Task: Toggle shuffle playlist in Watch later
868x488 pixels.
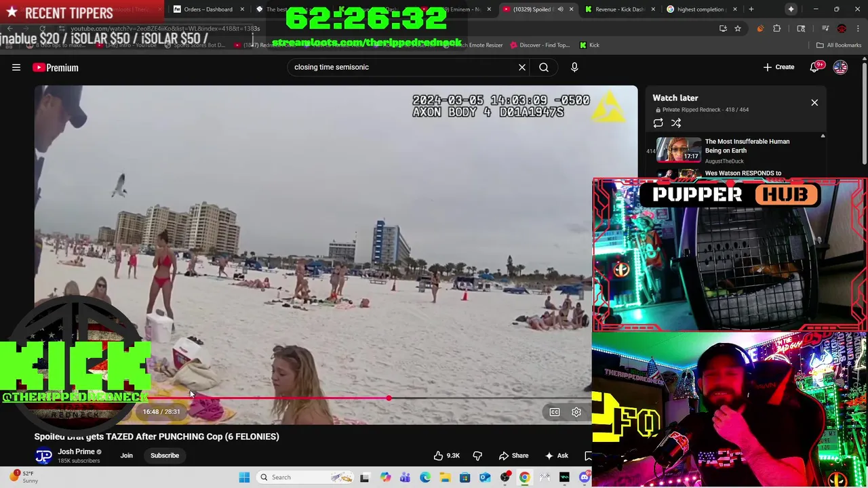Action: (x=676, y=123)
